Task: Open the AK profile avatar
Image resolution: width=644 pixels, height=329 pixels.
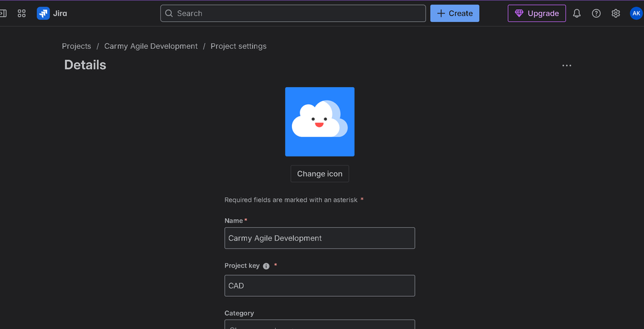Action: click(636, 13)
